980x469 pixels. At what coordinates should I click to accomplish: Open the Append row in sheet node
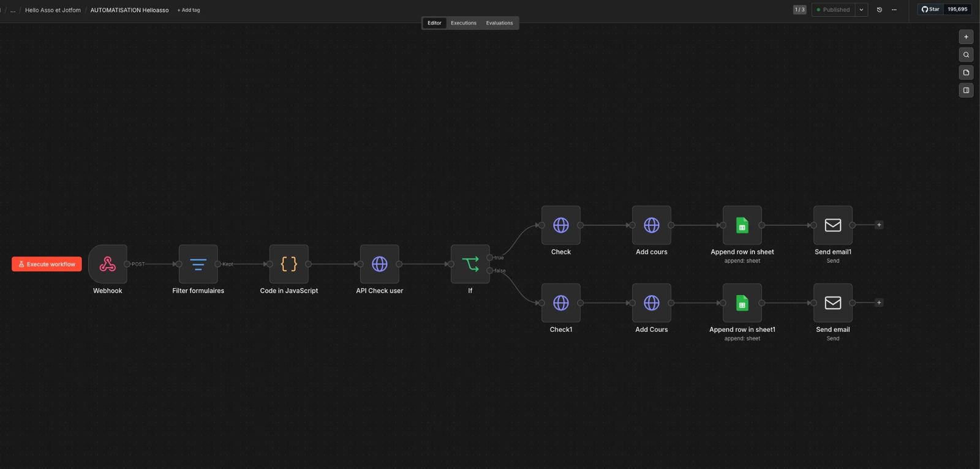coord(742,225)
